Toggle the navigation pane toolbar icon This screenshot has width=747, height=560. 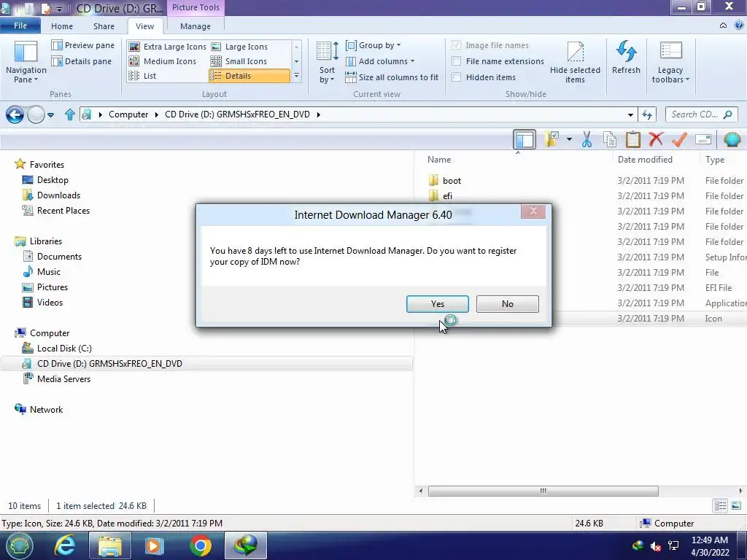pyautogui.click(x=525, y=139)
